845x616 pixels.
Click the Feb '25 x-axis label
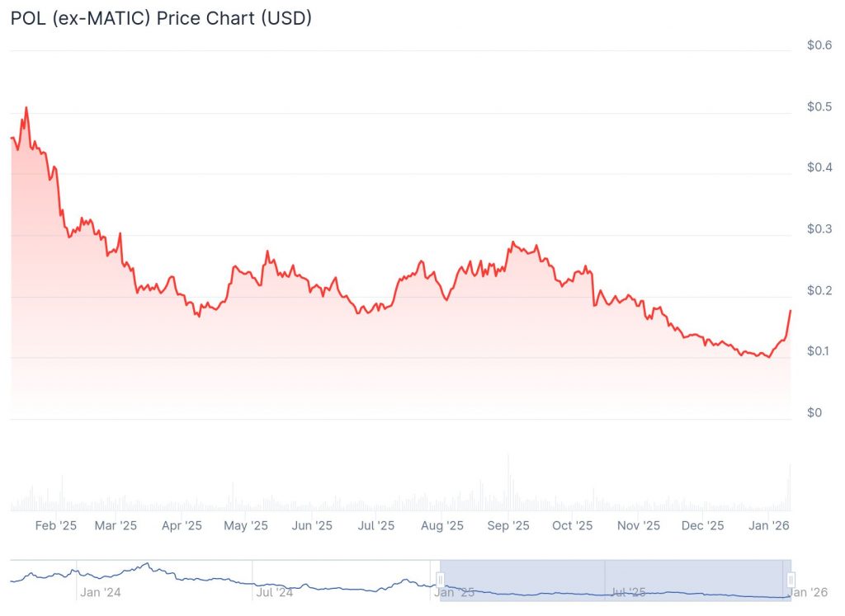(57, 524)
